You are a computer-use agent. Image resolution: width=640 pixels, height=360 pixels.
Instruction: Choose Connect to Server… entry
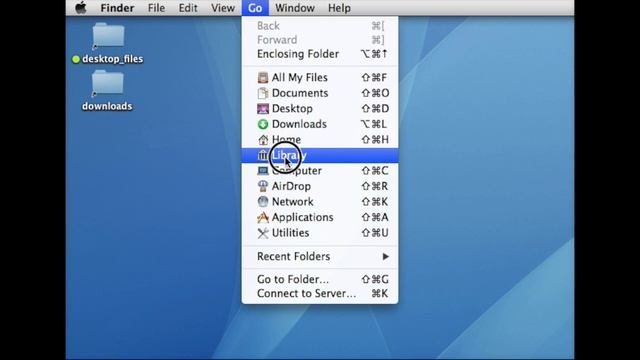(320, 293)
